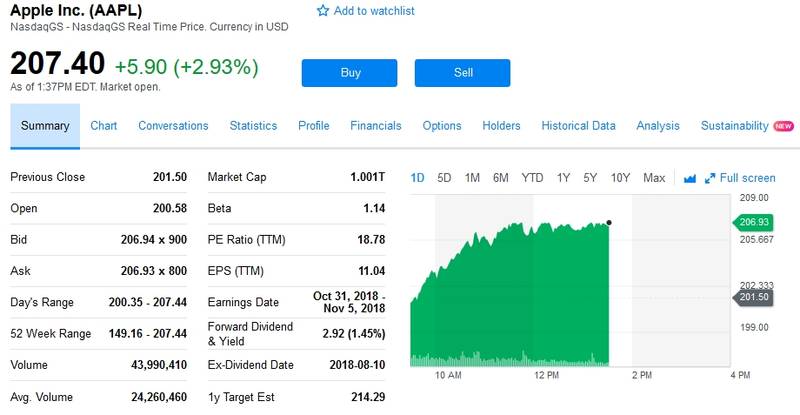Screen dimensions: 800x415
Task: Open the Options tab
Action: 442,126
